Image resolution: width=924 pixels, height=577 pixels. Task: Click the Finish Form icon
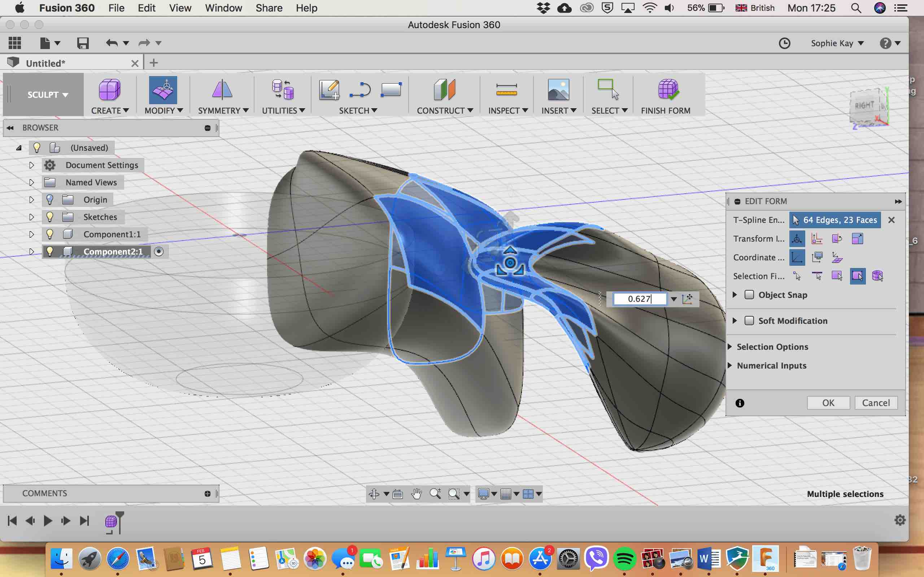pyautogui.click(x=667, y=90)
